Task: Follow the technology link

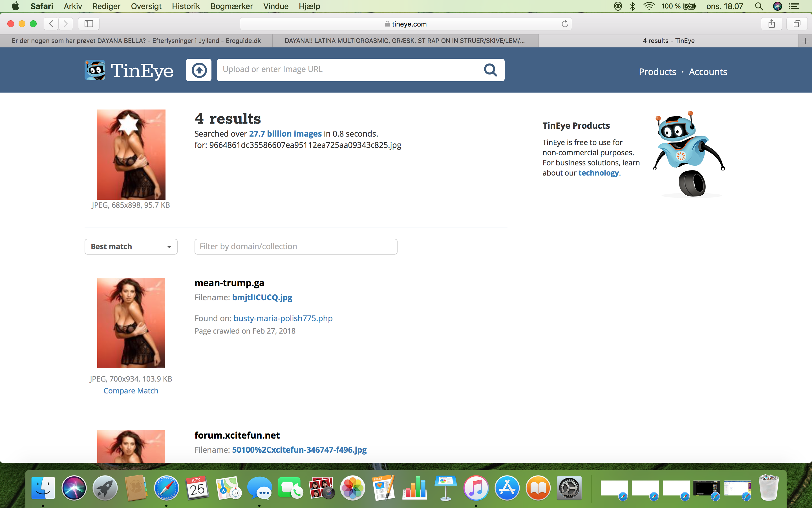Action: [599, 173]
